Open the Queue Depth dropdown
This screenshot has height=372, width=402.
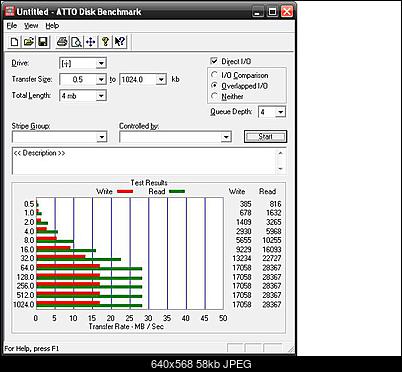(281, 112)
